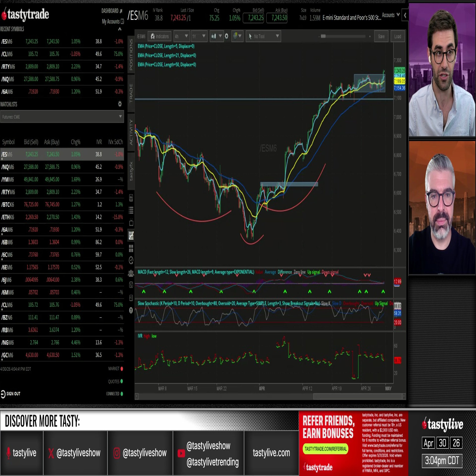Select /6JM6 row in the watchlist

pos(62,280)
